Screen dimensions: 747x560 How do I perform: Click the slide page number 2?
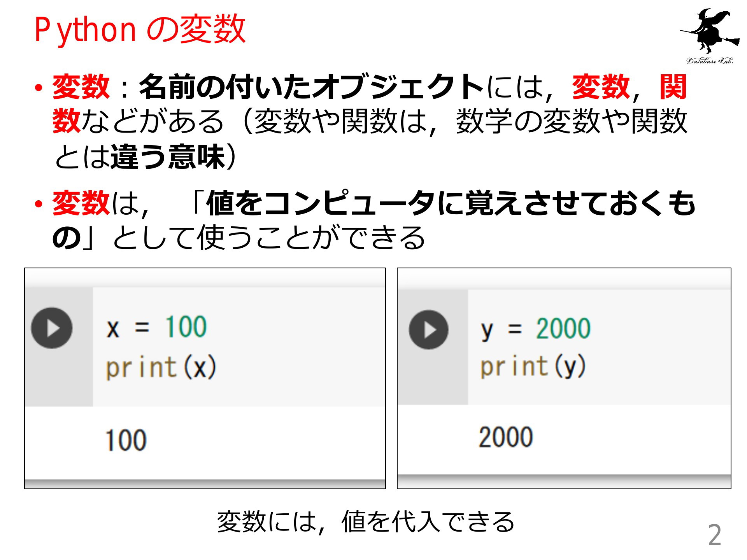(x=714, y=535)
